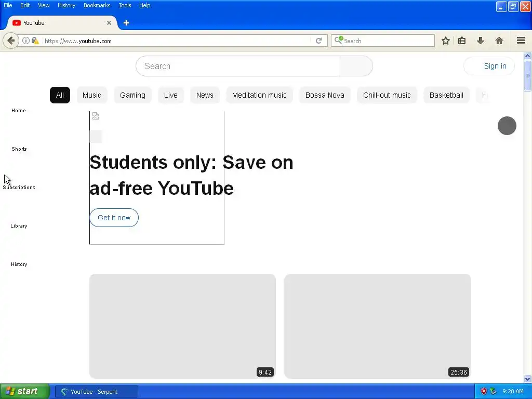Click the network tray icon

pos(493,391)
